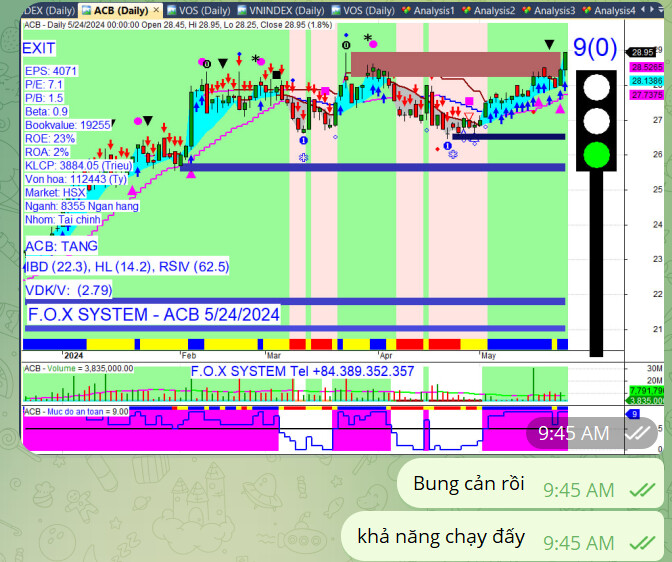Open the shared ACB chart image
Screen dimensions: 672x562
click(x=342, y=228)
